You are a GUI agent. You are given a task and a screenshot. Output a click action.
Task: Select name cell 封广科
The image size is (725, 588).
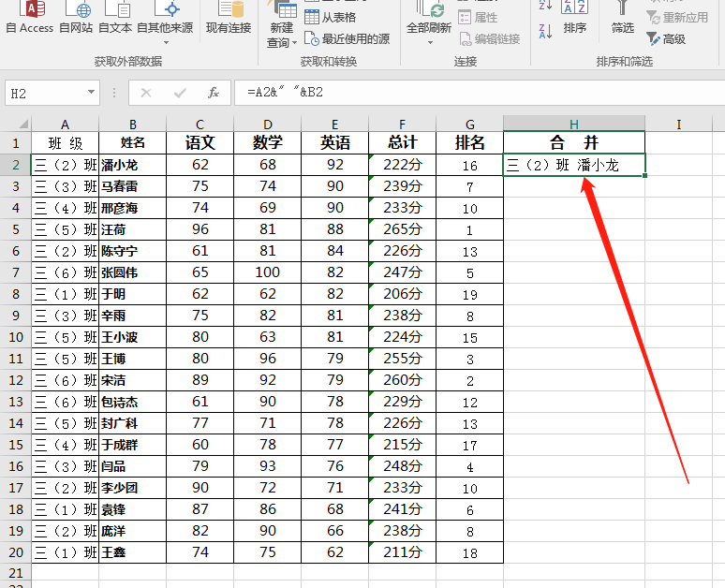point(133,423)
